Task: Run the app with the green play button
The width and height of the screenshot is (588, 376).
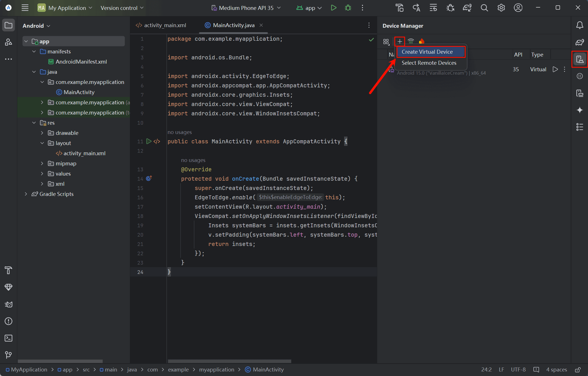Action: pyautogui.click(x=334, y=8)
